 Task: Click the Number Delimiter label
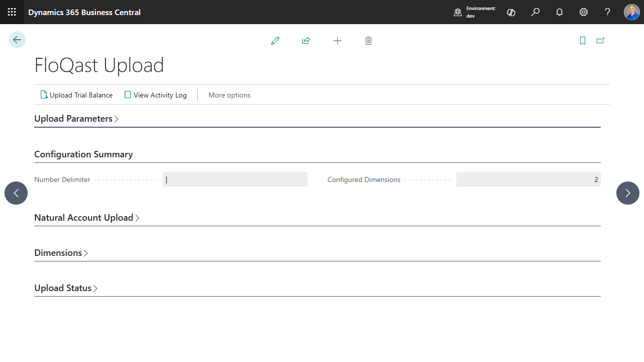pos(62,179)
